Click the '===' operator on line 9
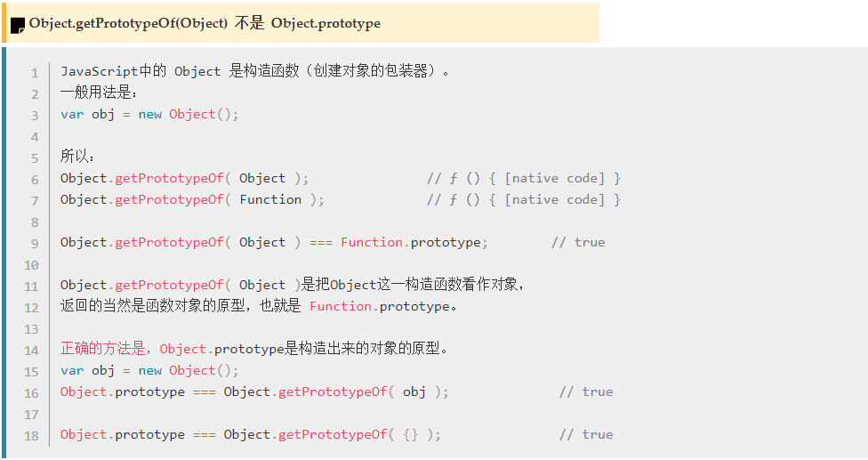Image resolution: width=868 pixels, height=460 pixels. pos(321,242)
